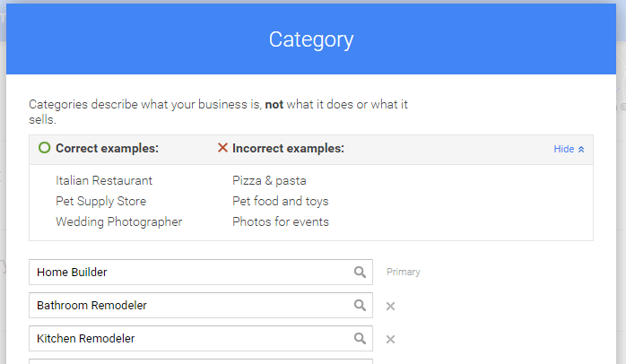The width and height of the screenshot is (626, 364).
Task: Click the search icon in Kitchen Remodeler field
Action: [360, 339]
